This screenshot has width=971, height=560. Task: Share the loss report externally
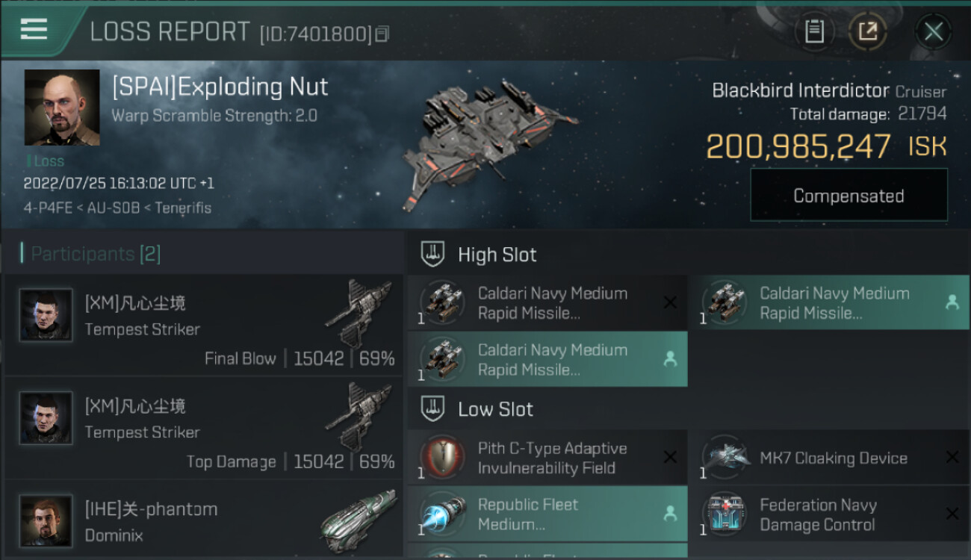pos(867,31)
